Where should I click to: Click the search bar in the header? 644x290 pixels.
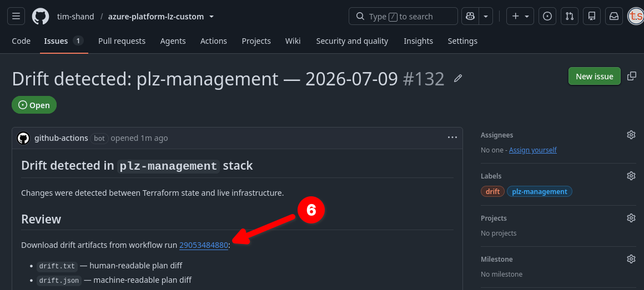click(x=403, y=17)
